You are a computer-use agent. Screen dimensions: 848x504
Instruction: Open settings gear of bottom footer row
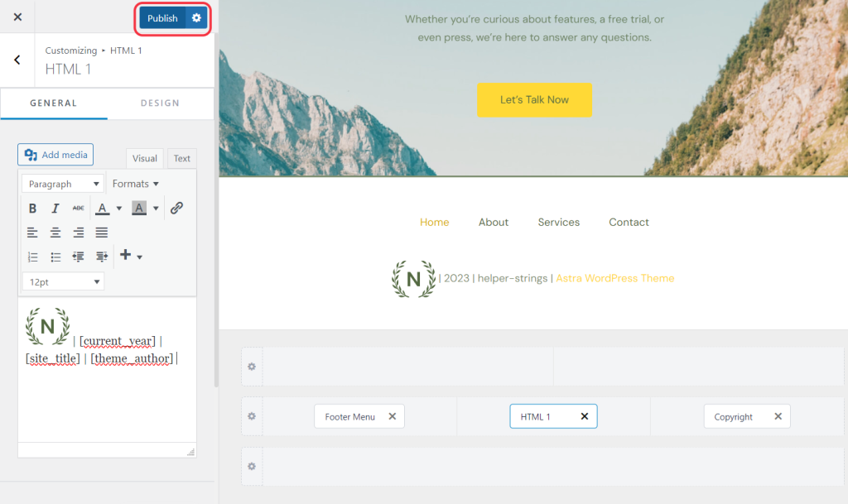coord(252,466)
